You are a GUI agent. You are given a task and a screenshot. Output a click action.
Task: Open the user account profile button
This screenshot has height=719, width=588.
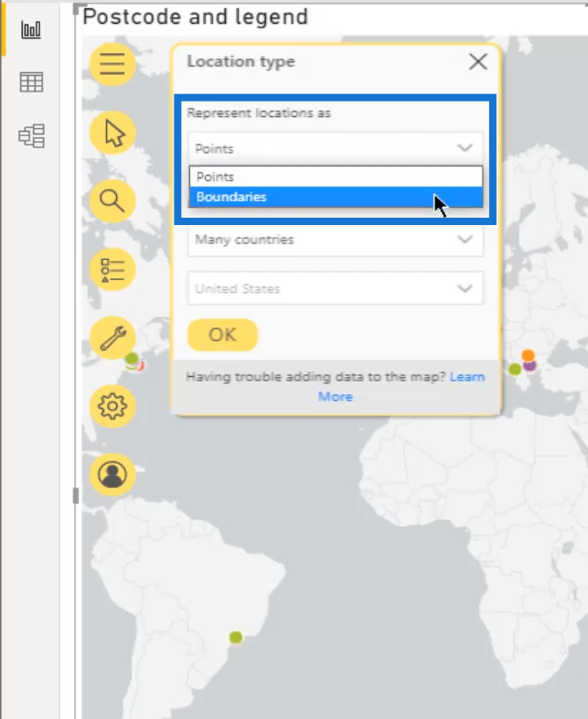pyautogui.click(x=112, y=474)
